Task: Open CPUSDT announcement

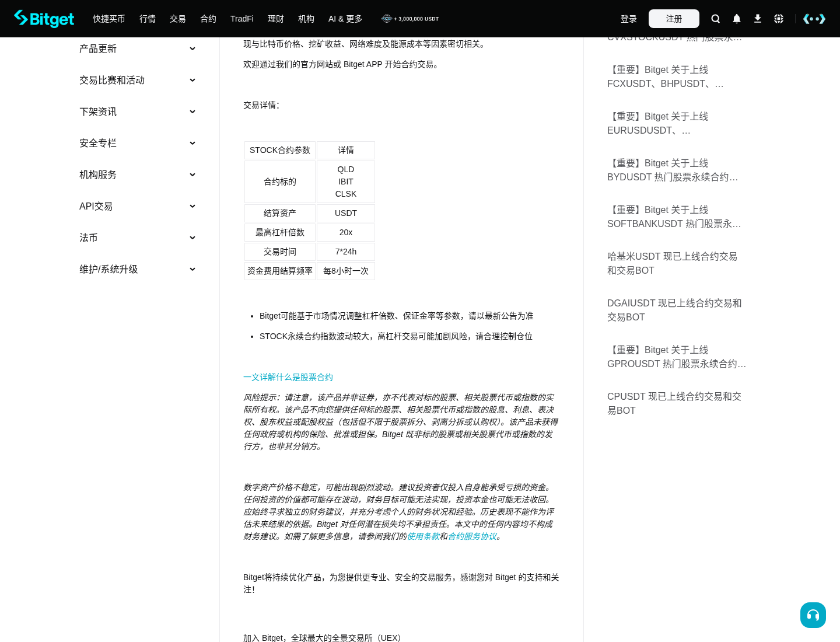Action: tap(674, 403)
